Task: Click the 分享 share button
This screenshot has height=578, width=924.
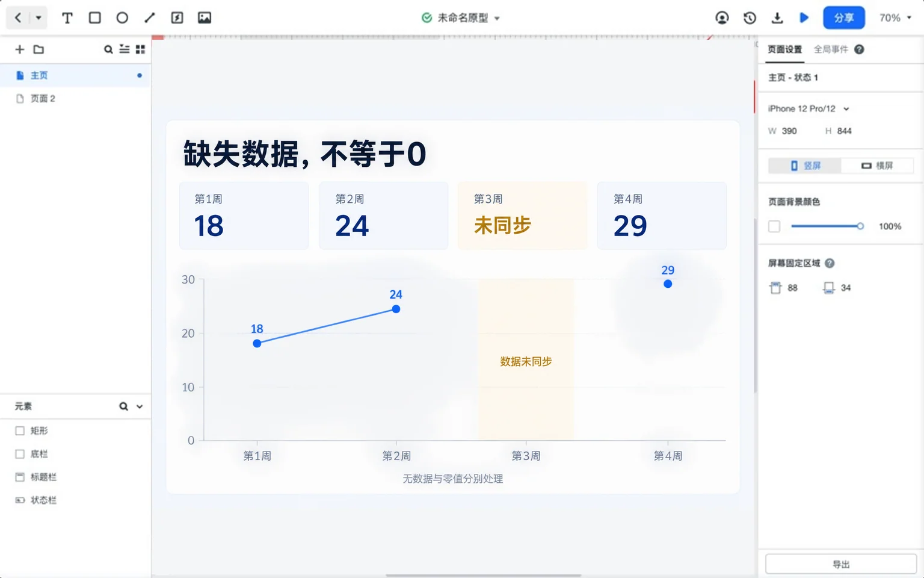Action: click(x=844, y=18)
